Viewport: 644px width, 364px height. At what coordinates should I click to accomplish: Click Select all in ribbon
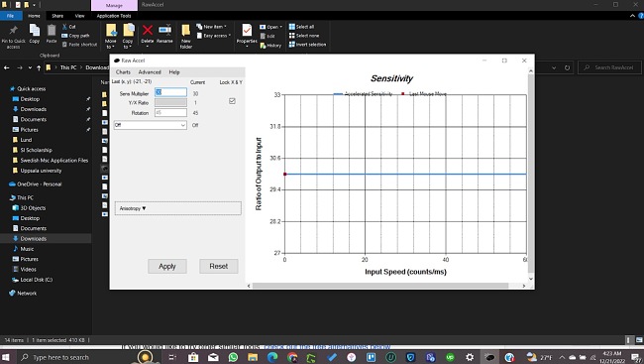[301, 27]
